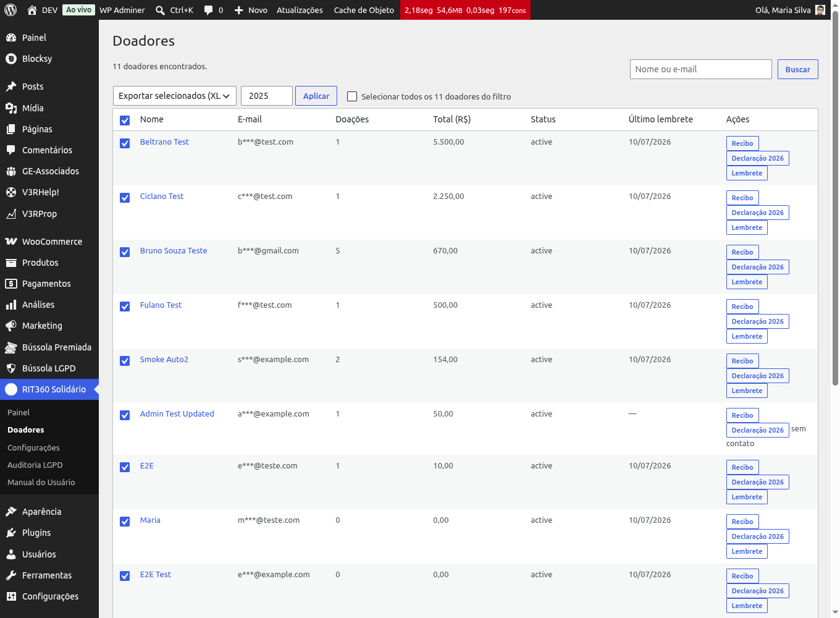This screenshot has height=618, width=840.
Task: Click the Usuários person icon
Action: 11,554
